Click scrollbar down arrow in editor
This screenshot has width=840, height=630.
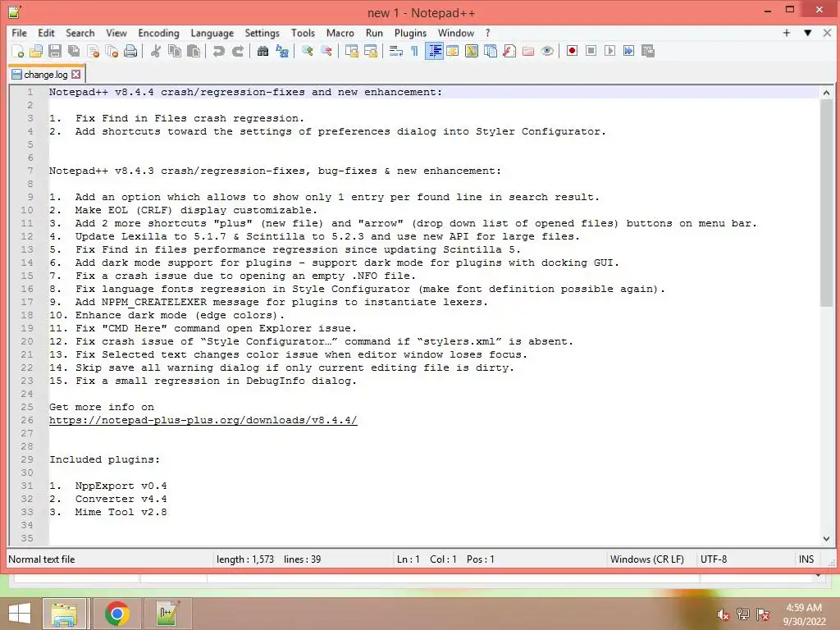coord(826,538)
